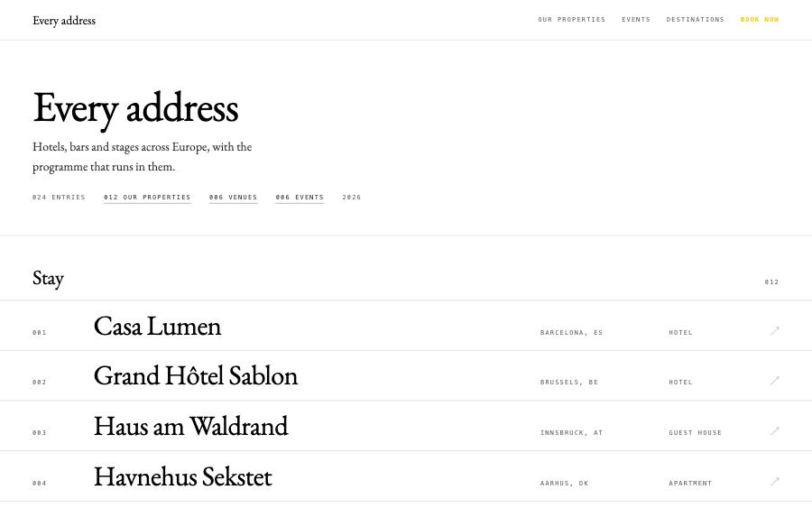Open the arrow icon beside Grand Hôtel Sablon

pyautogui.click(x=775, y=381)
